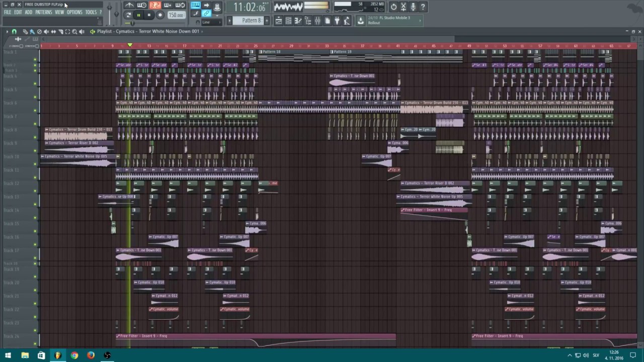Toggle the metronome button

tap(130, 6)
